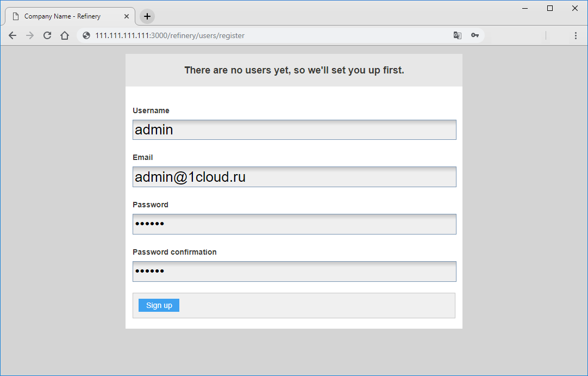Close the browser window
Viewport: 588px width, 376px height.
575,8
